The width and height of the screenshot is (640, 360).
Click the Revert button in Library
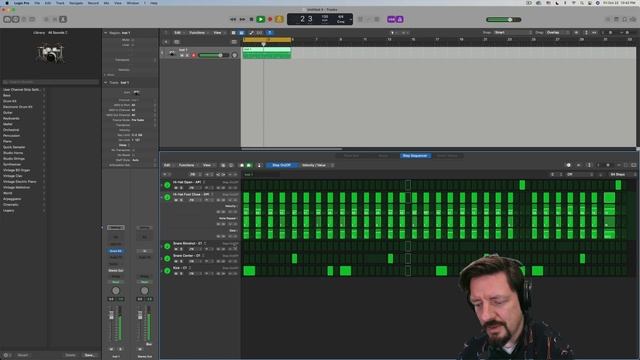[x=23, y=355]
